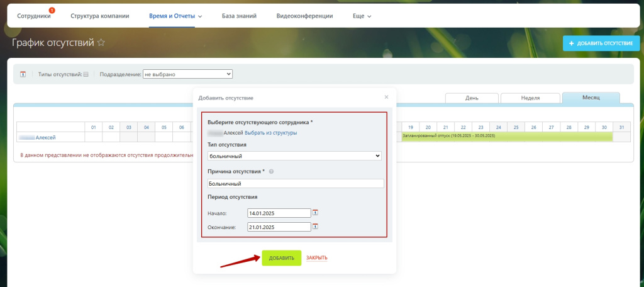Image resolution: width=644 pixels, height=287 pixels.
Task: Click the notification badge on Сотрудники
Action: (52, 11)
